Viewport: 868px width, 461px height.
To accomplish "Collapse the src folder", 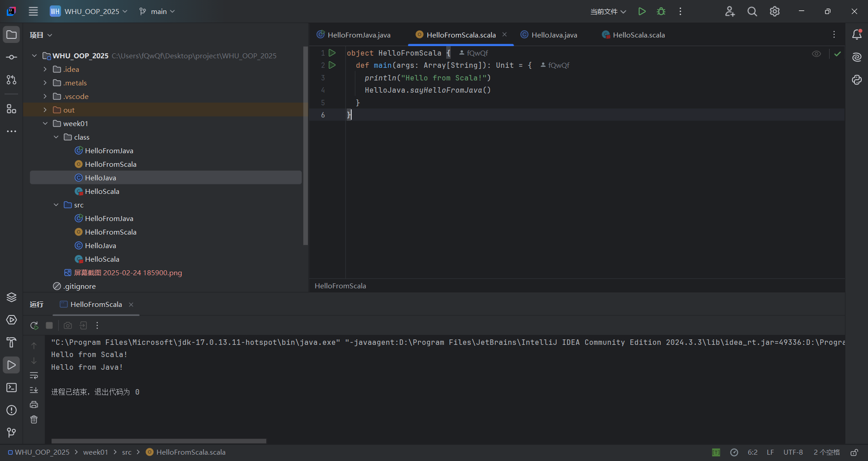I will tap(56, 205).
